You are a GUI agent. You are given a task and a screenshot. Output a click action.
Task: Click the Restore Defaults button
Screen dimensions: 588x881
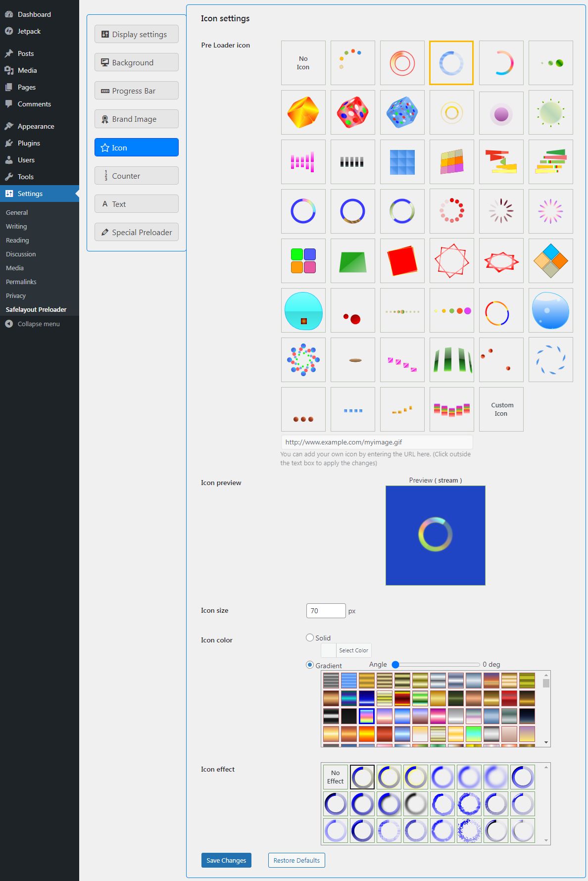pos(296,860)
